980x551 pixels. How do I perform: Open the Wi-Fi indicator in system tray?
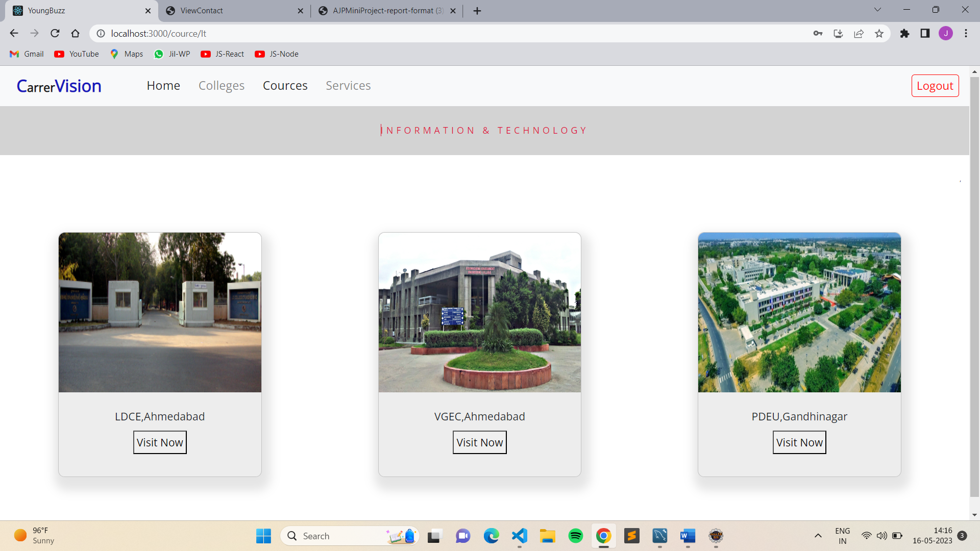tap(867, 536)
